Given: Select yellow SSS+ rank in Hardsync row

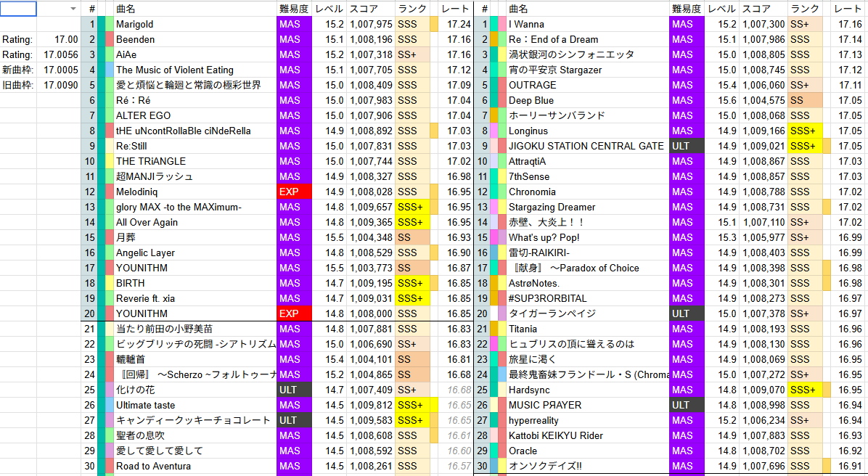Looking at the screenshot, I should click(806, 390).
